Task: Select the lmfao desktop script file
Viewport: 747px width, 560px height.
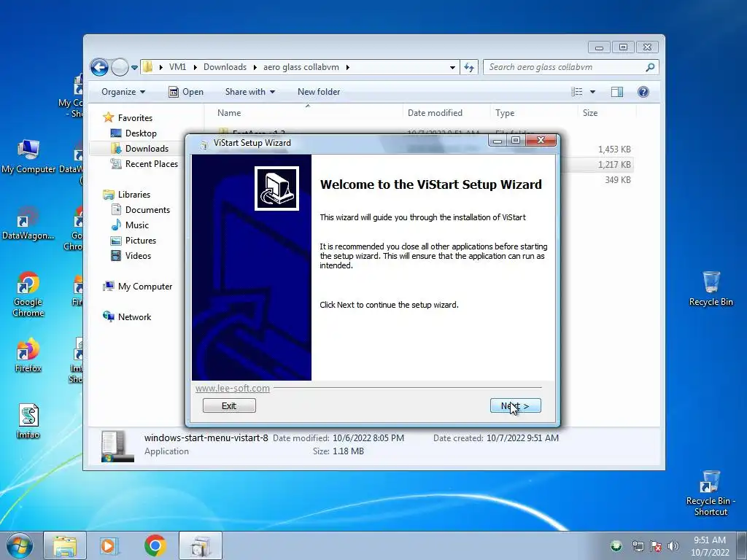Action: tap(28, 421)
